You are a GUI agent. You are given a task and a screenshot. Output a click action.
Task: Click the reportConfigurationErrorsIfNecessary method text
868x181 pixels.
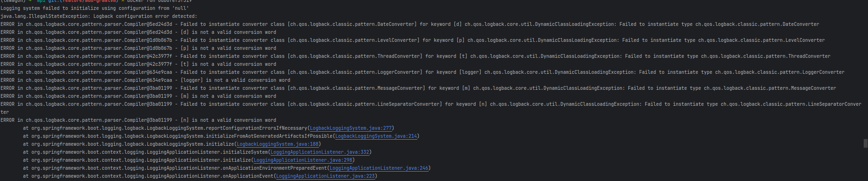257,128
